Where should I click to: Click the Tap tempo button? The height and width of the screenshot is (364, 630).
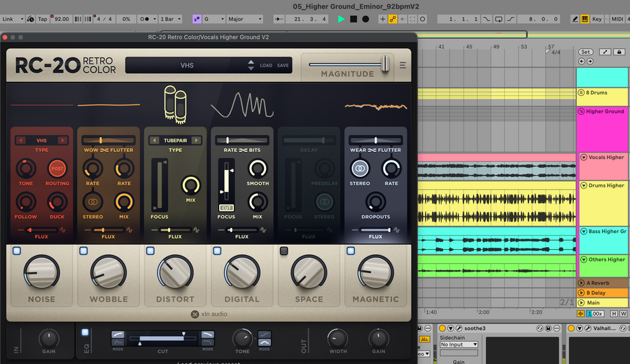click(42, 19)
